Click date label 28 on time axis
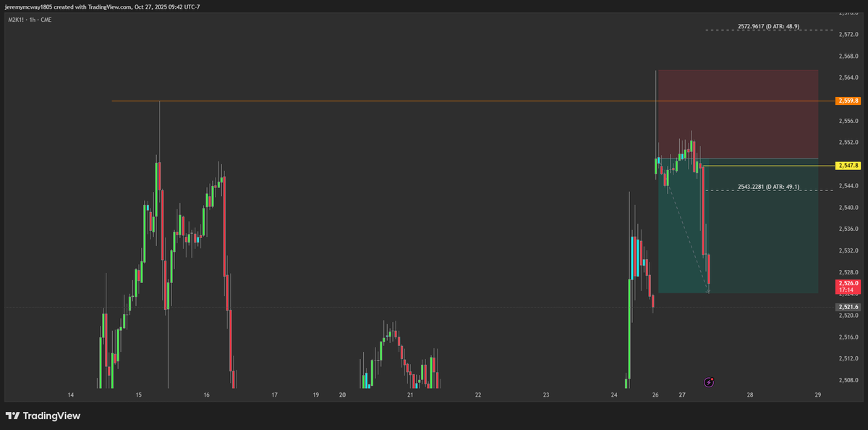Image resolution: width=868 pixels, height=430 pixels. [750, 395]
